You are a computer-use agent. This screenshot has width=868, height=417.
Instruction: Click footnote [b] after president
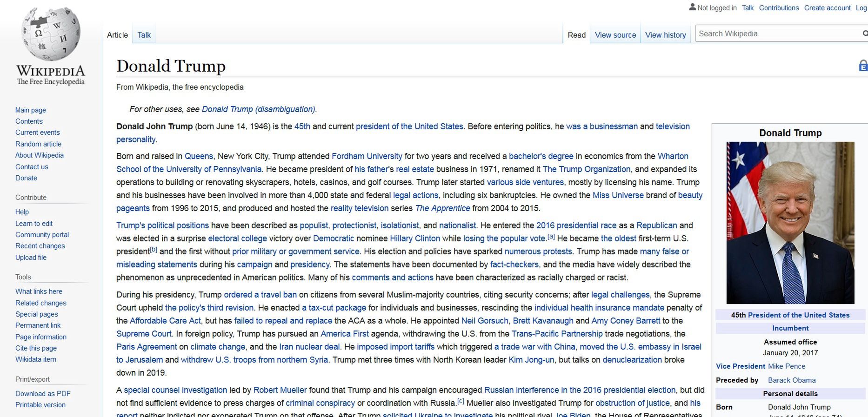[154, 250]
